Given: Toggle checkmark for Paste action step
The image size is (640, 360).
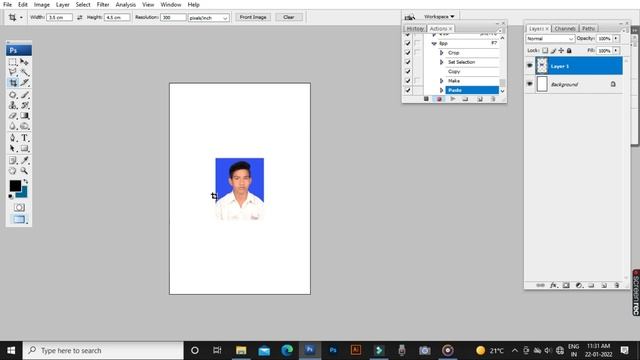Looking at the screenshot, I should 408,90.
